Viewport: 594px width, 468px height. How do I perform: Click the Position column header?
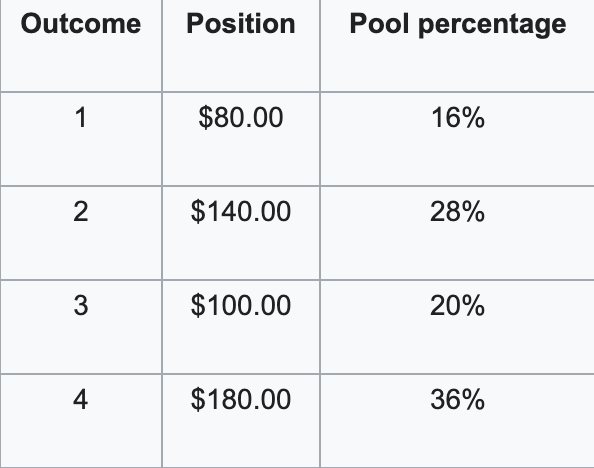(x=241, y=45)
